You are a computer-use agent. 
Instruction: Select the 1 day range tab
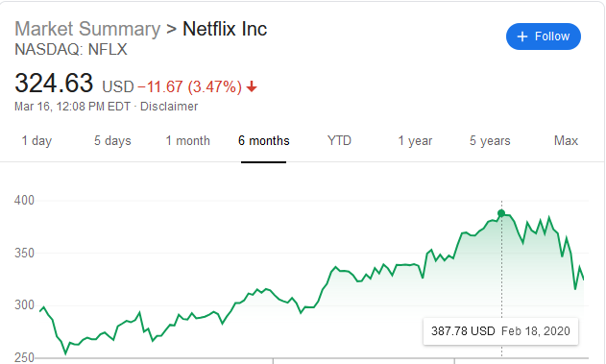pyautogui.click(x=36, y=140)
